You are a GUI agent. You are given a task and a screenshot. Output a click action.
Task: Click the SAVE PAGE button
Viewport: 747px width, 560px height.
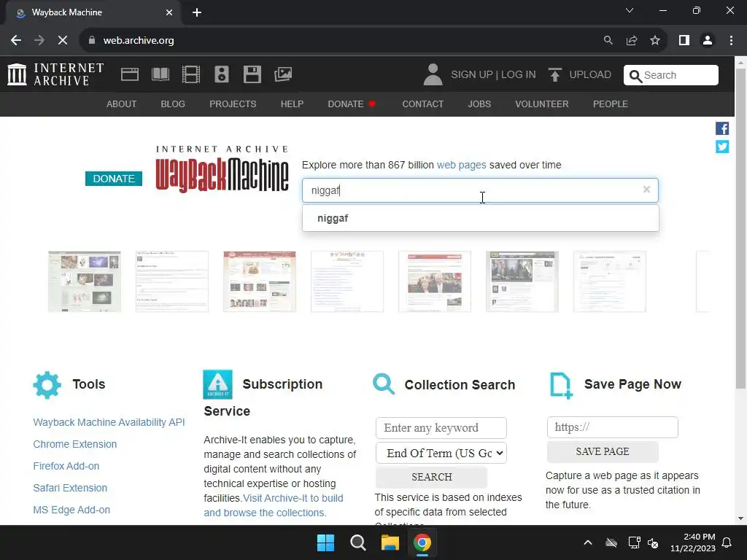[603, 451]
